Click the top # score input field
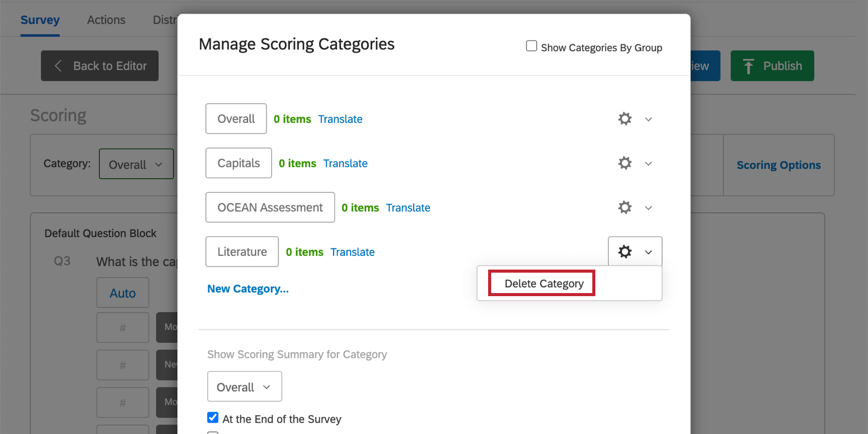This screenshot has width=868, height=434. click(x=123, y=327)
